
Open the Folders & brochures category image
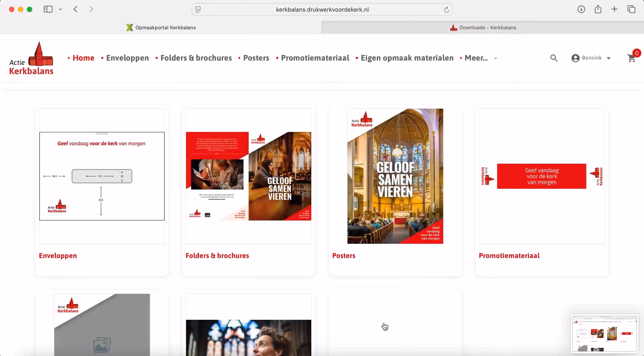[x=249, y=176]
